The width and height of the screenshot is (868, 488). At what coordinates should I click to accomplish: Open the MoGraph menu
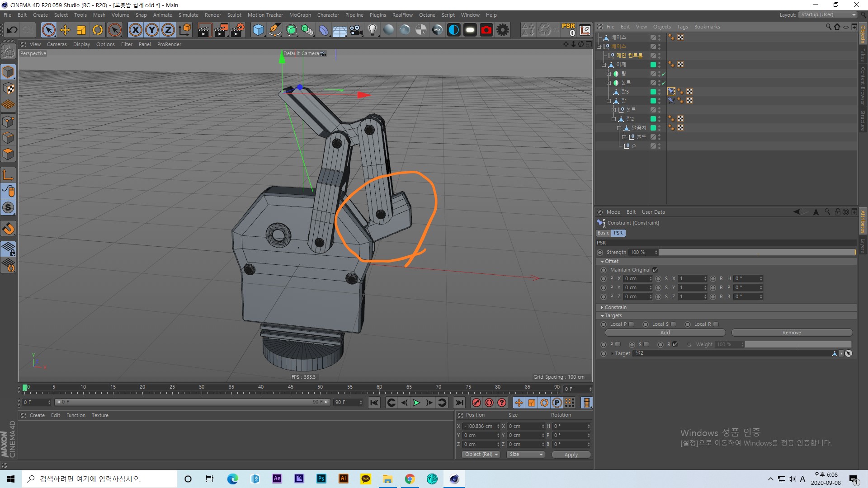coord(300,15)
